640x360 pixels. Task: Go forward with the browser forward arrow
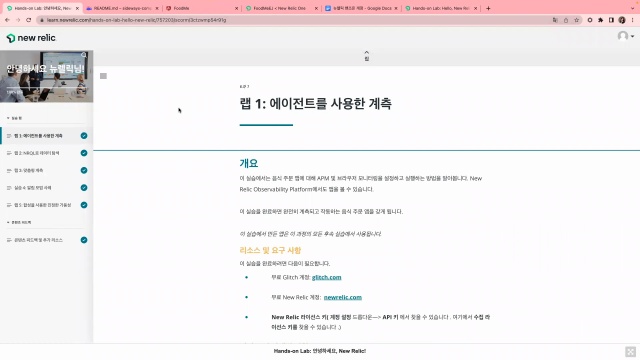[x=18, y=20]
